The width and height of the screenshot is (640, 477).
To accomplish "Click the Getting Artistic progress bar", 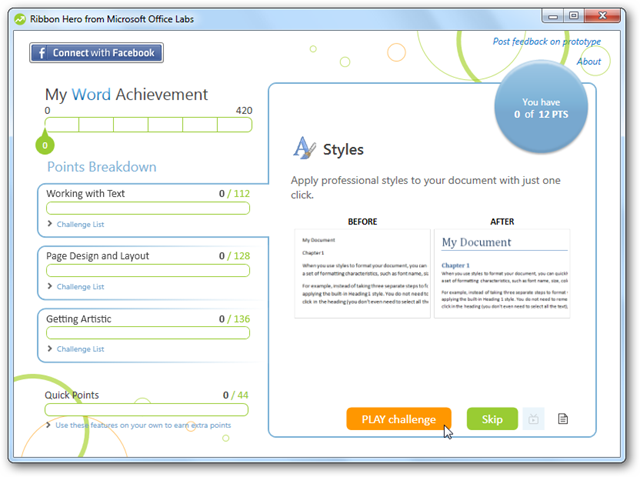I will pyautogui.click(x=148, y=333).
